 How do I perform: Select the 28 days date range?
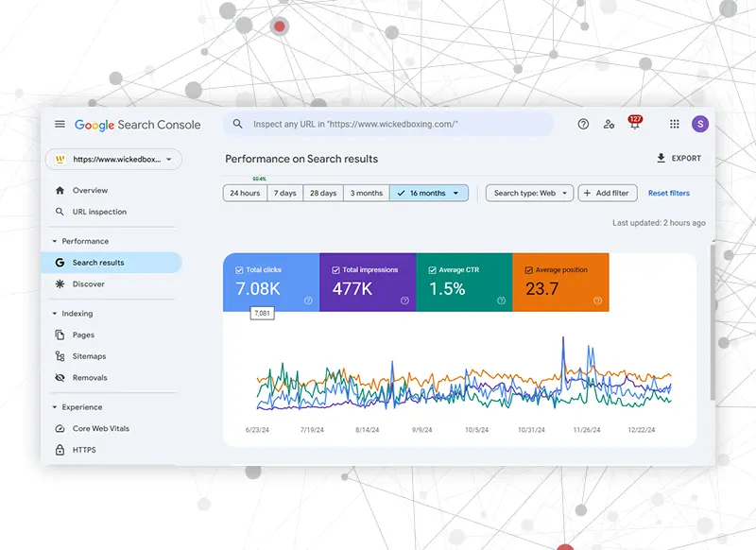point(322,193)
